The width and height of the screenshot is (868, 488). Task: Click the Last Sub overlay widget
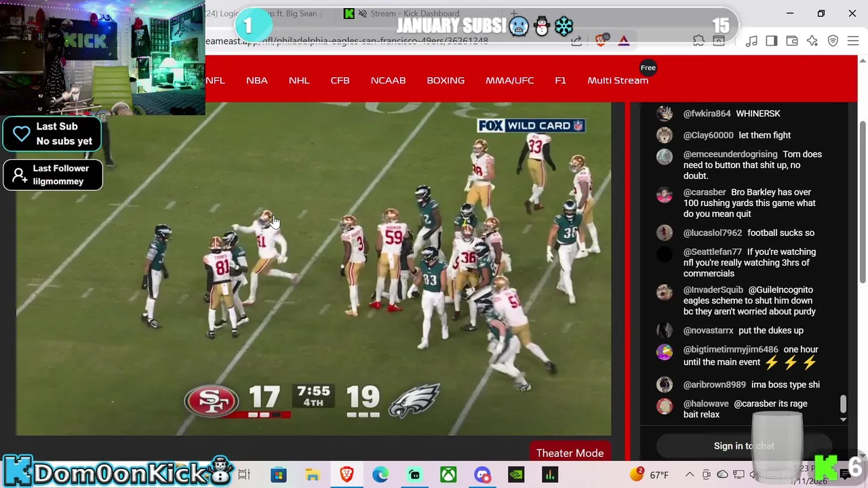point(52,134)
